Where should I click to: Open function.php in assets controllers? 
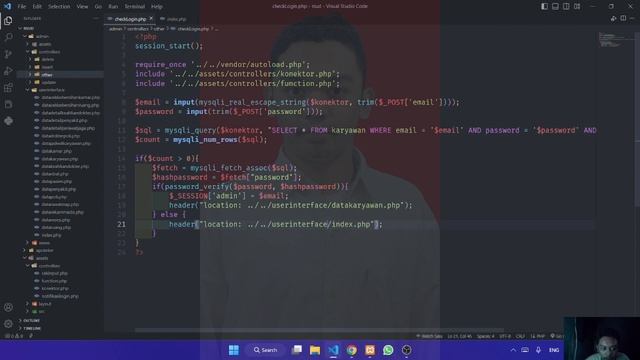(61, 281)
